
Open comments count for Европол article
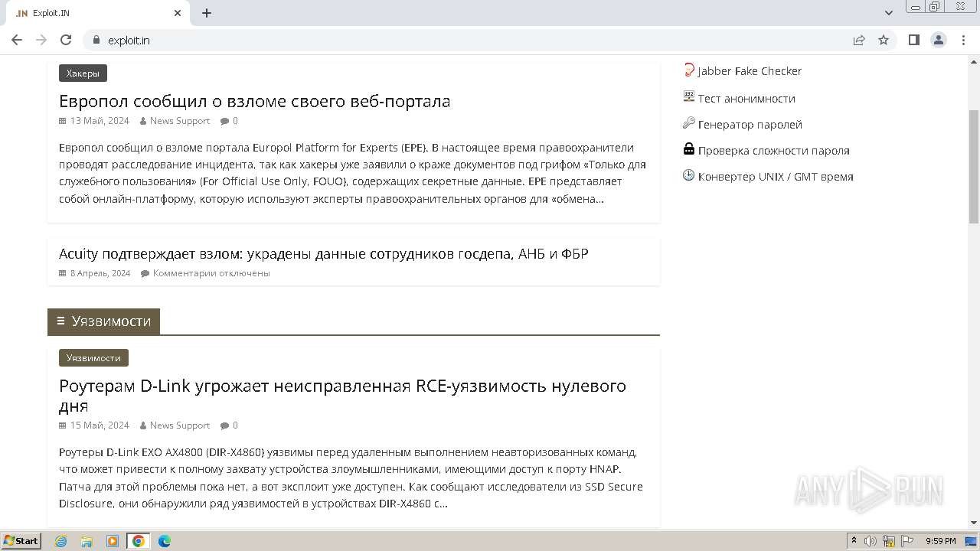click(x=235, y=121)
